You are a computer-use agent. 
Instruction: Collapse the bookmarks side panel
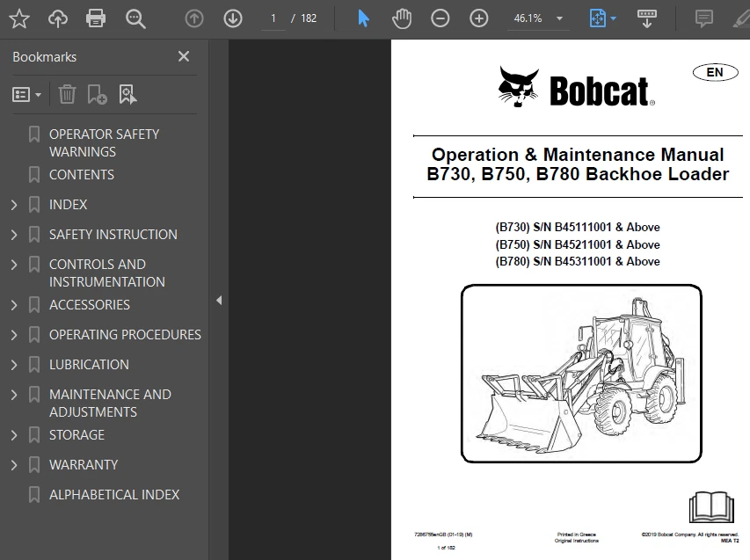(218, 300)
